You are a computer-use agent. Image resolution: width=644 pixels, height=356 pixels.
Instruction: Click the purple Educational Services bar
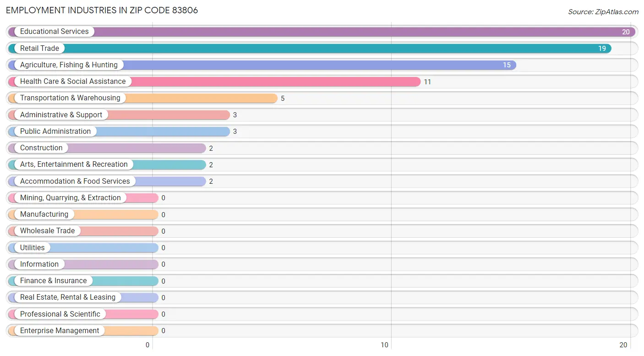(322, 32)
